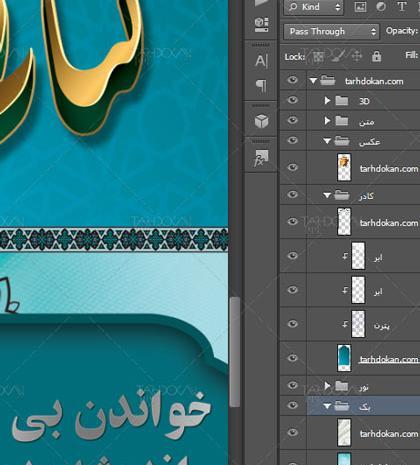Viewport: 420px width, 465px height.
Task: Click folder icon of کادر group
Action: pyautogui.click(x=342, y=195)
